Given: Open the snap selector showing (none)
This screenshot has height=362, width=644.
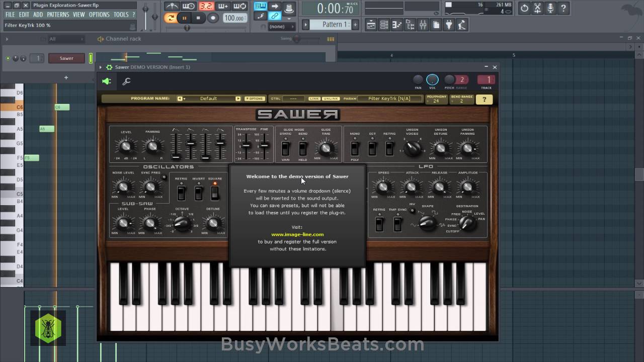Looking at the screenshot, I should 282,26.
